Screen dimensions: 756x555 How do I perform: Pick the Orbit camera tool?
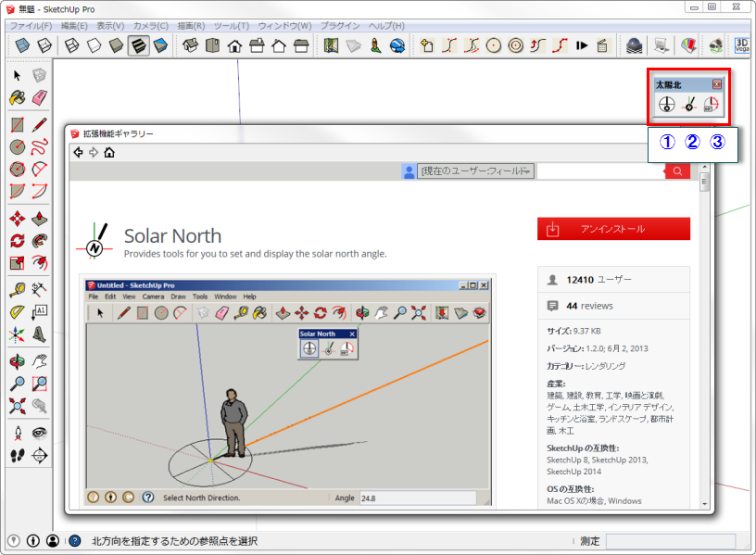tap(17, 361)
